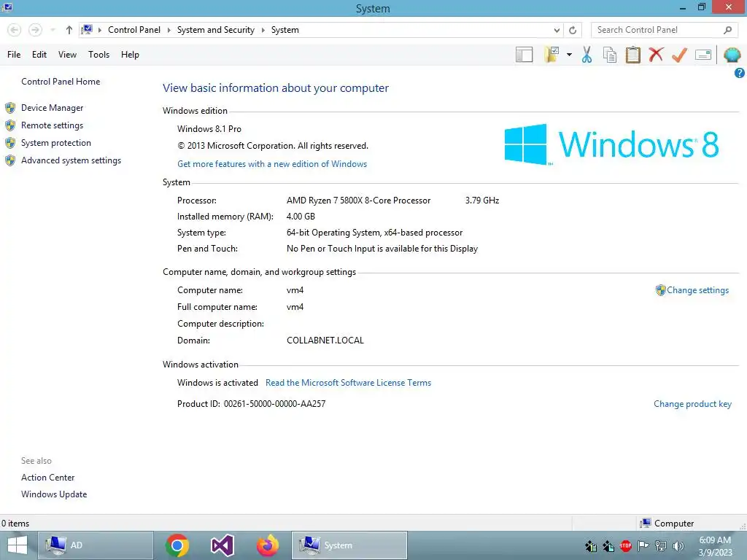
Task: Click Change product key
Action: [692, 404]
